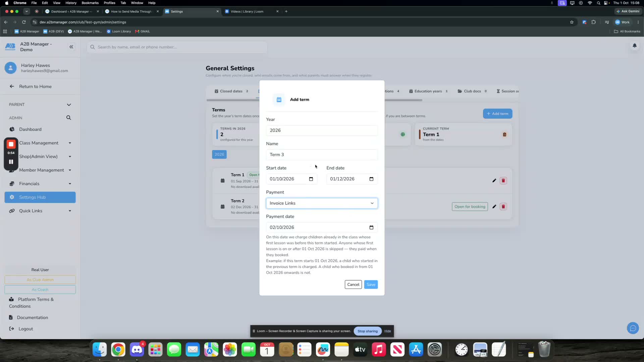The image size is (644, 362).
Task: Expand Shop(Admin View) submenu
Action: click(70, 157)
